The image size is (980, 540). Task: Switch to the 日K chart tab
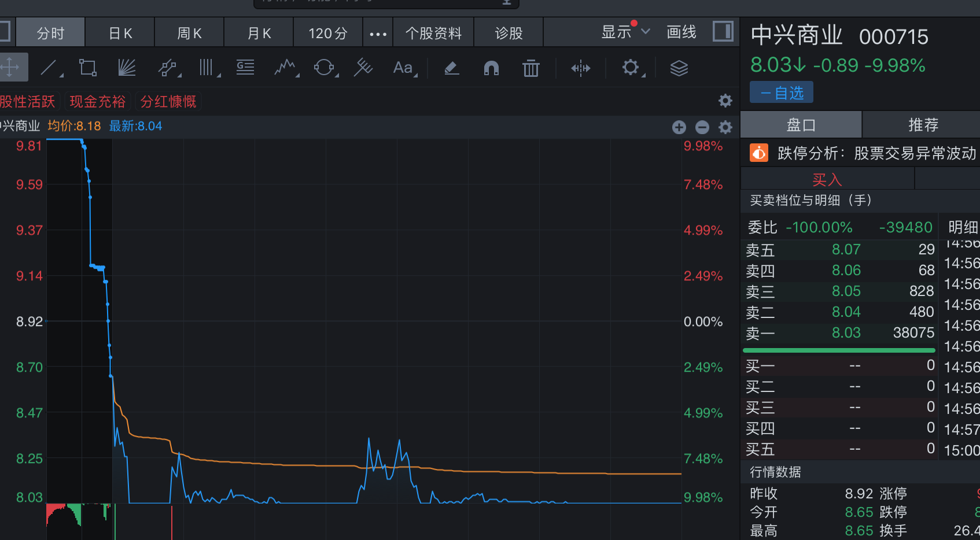point(120,33)
